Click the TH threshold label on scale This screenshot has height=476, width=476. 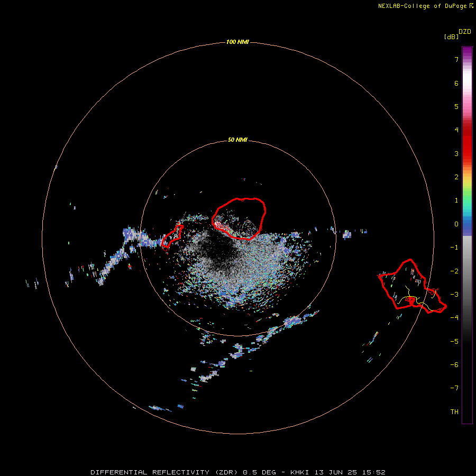coord(454,412)
